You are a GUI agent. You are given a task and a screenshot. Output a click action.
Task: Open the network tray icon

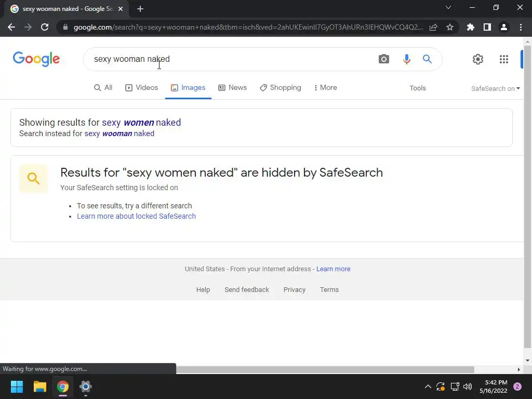tap(455, 387)
